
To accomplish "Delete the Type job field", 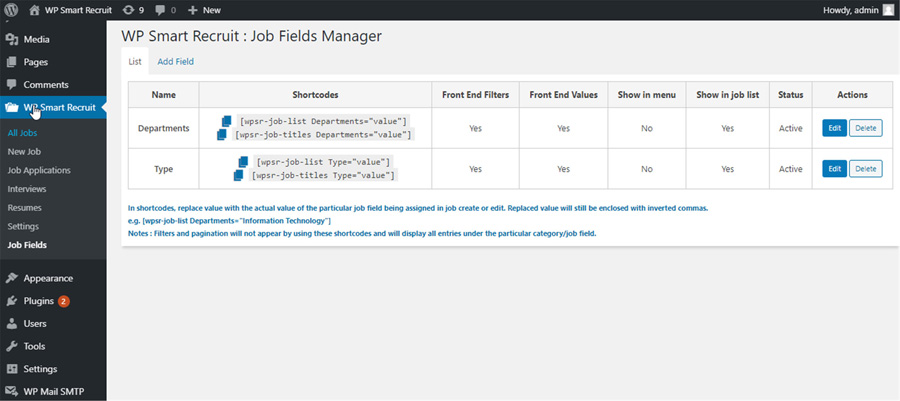I will tap(865, 169).
